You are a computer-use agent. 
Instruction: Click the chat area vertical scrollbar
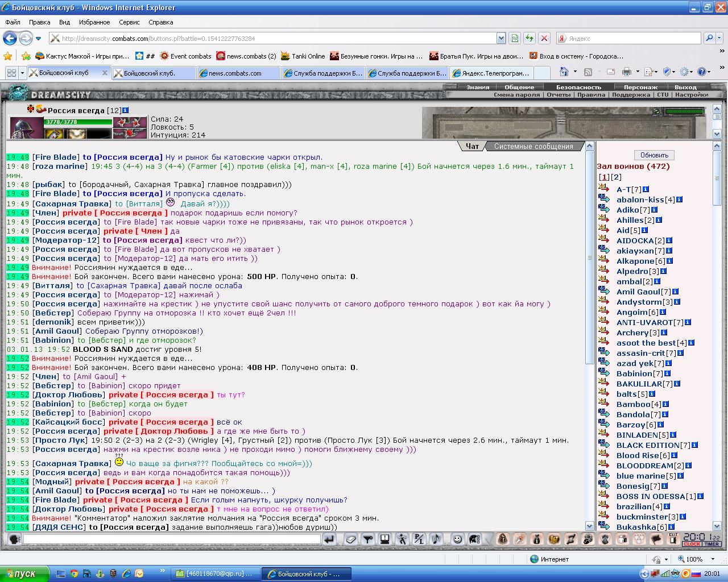[x=590, y=335]
